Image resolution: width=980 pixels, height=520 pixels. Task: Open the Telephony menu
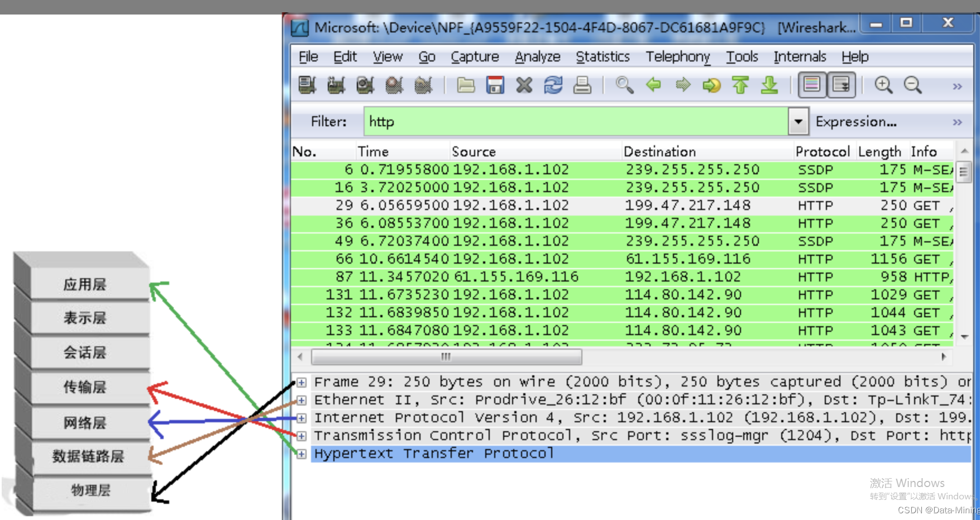coord(677,56)
